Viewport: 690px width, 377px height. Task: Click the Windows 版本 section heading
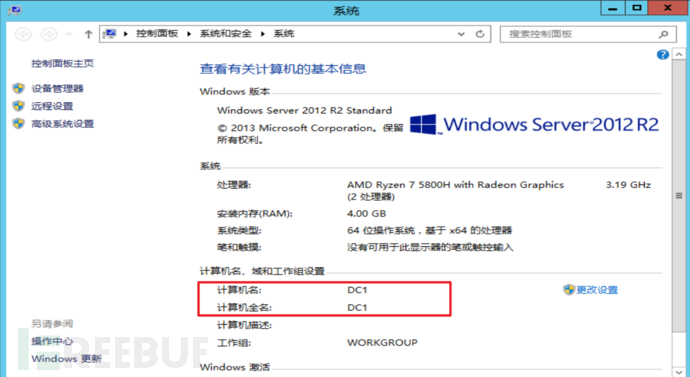point(235,92)
